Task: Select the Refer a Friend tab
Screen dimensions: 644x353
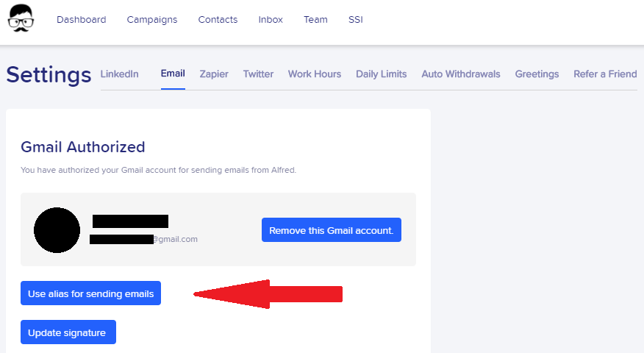Action: pos(605,74)
